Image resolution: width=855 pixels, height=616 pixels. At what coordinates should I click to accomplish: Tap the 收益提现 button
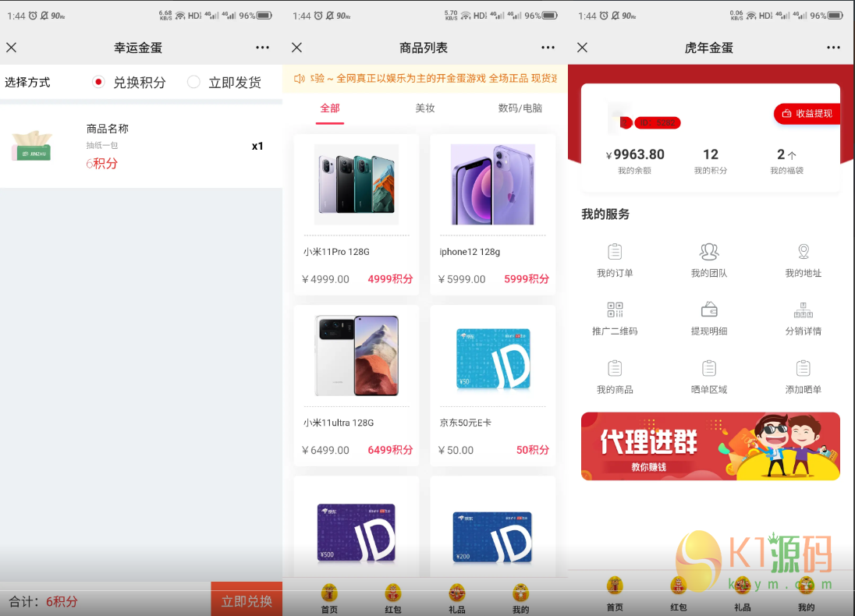click(807, 113)
